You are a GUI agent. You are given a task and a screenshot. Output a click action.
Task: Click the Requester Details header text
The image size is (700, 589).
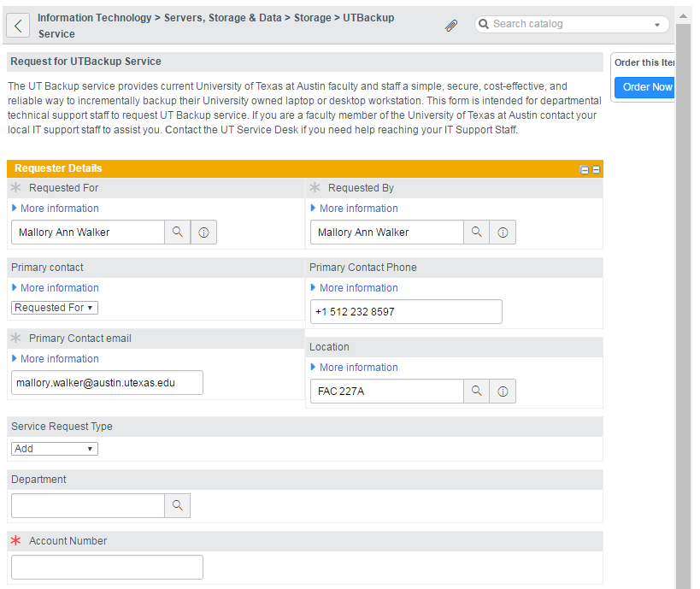tap(58, 168)
